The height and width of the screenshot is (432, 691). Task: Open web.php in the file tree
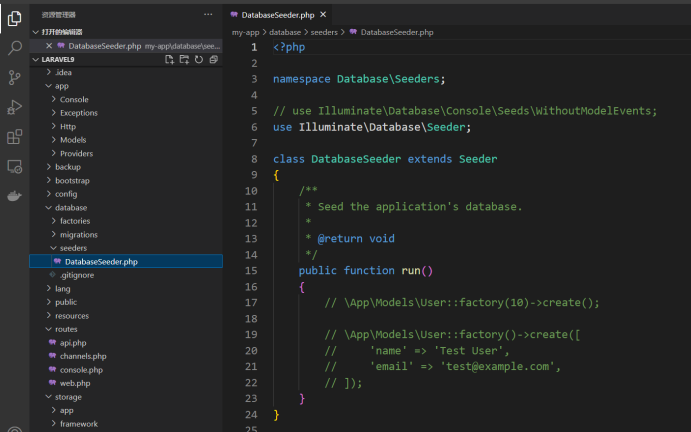(75, 383)
